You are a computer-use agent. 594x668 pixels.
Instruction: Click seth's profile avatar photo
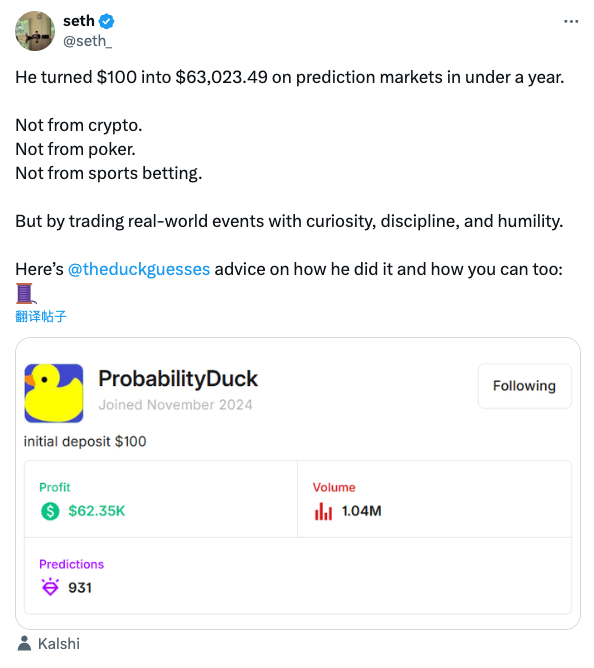pyautogui.click(x=35, y=31)
